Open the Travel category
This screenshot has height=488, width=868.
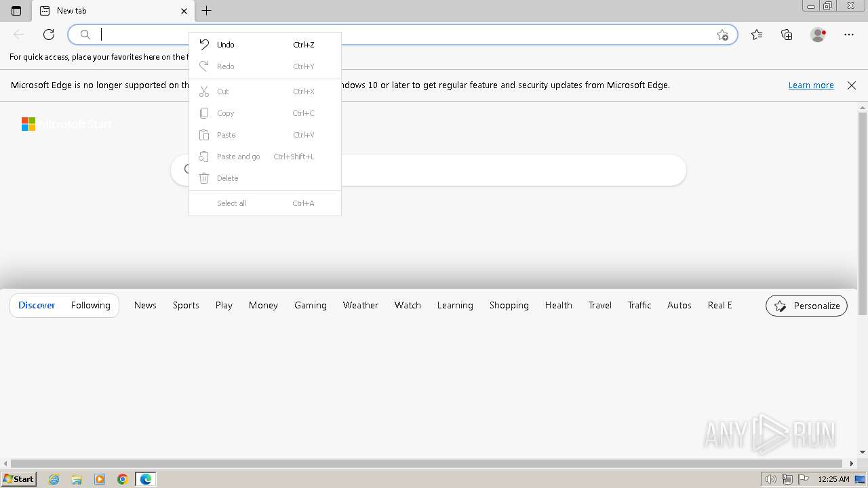(x=600, y=306)
